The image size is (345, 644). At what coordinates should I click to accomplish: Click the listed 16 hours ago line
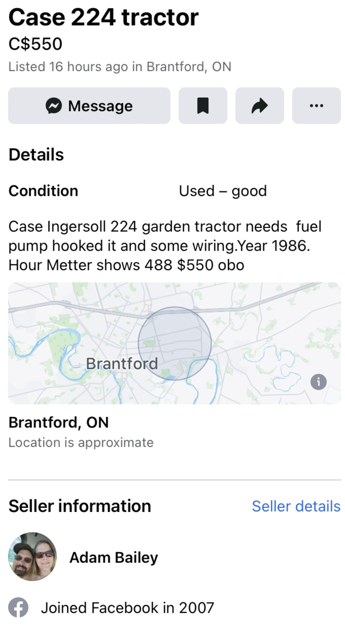tap(120, 67)
